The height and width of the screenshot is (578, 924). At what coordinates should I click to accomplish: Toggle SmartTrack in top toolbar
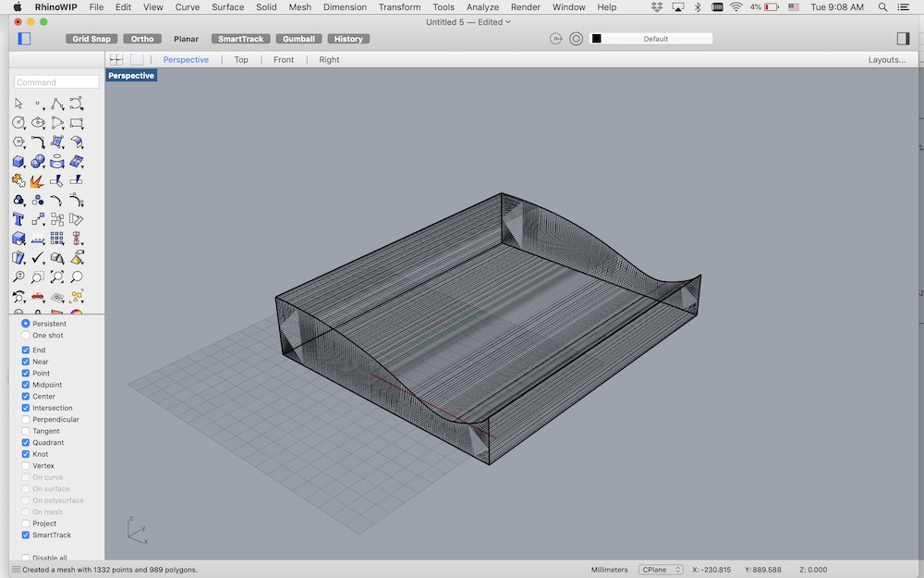coord(240,39)
